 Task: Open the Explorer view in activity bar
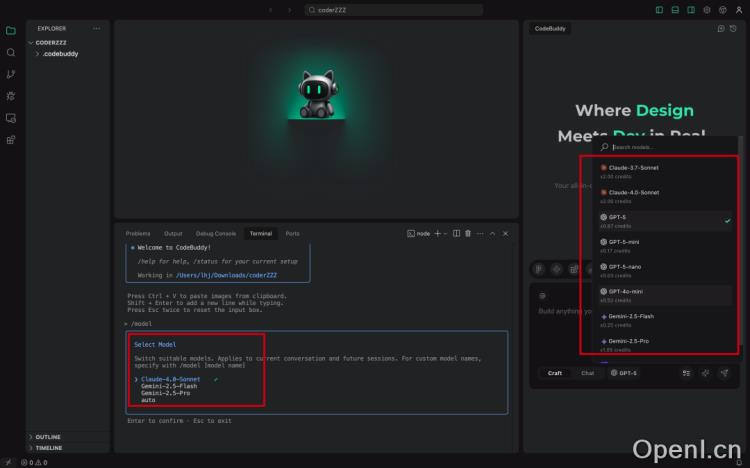point(11,31)
